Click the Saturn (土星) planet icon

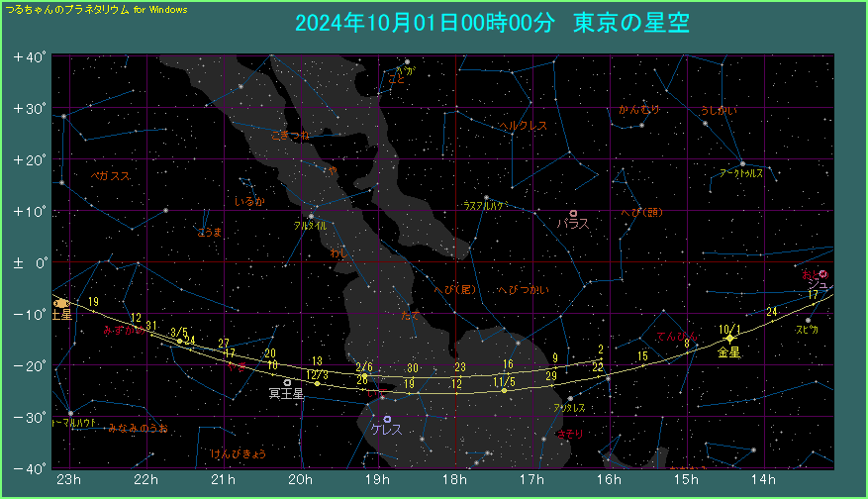coord(61,303)
